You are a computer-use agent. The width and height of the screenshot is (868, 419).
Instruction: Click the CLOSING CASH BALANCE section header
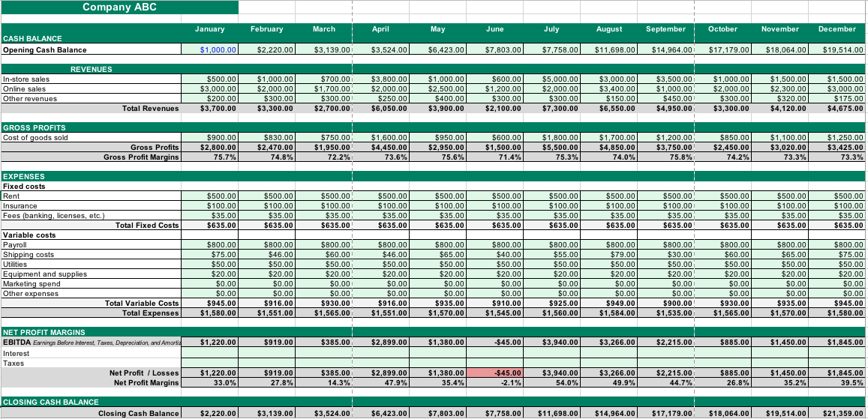[x=51, y=402]
